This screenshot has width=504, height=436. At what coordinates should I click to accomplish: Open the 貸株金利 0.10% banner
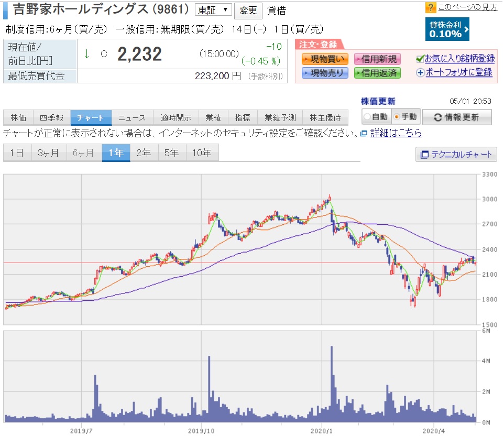447,29
